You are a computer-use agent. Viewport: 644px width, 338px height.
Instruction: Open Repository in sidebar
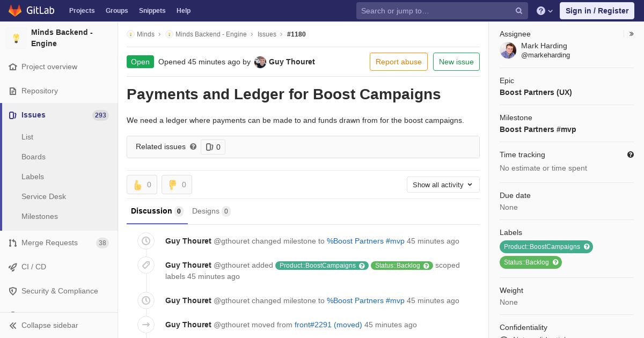(x=40, y=91)
